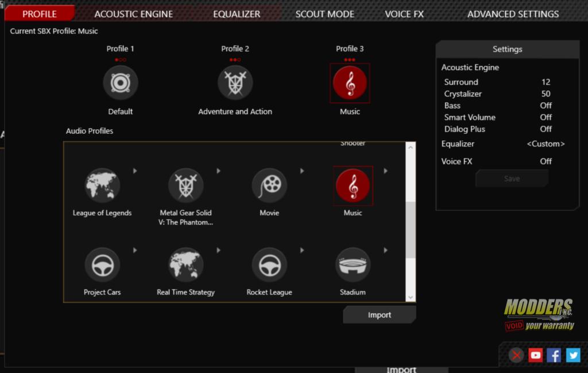Image resolution: width=588 pixels, height=373 pixels.
Task: Select the Music icon under Profile 3
Action: pos(350,83)
